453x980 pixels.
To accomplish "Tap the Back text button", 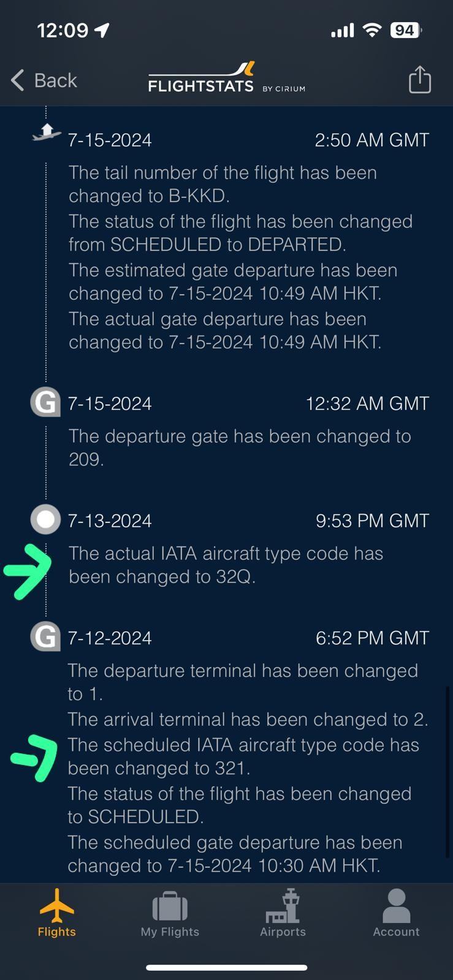I will click(56, 80).
